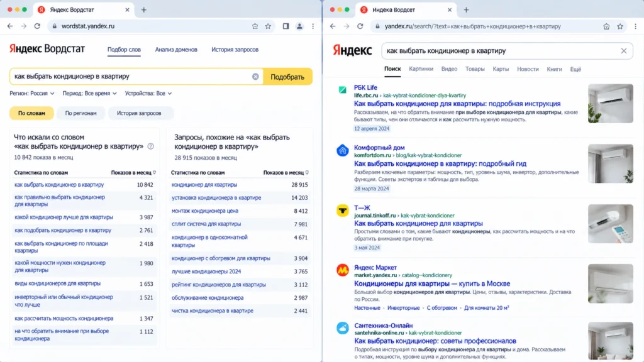644x362 pixels.
Task: Reload the Wordstat window page
Action: pos(37,26)
